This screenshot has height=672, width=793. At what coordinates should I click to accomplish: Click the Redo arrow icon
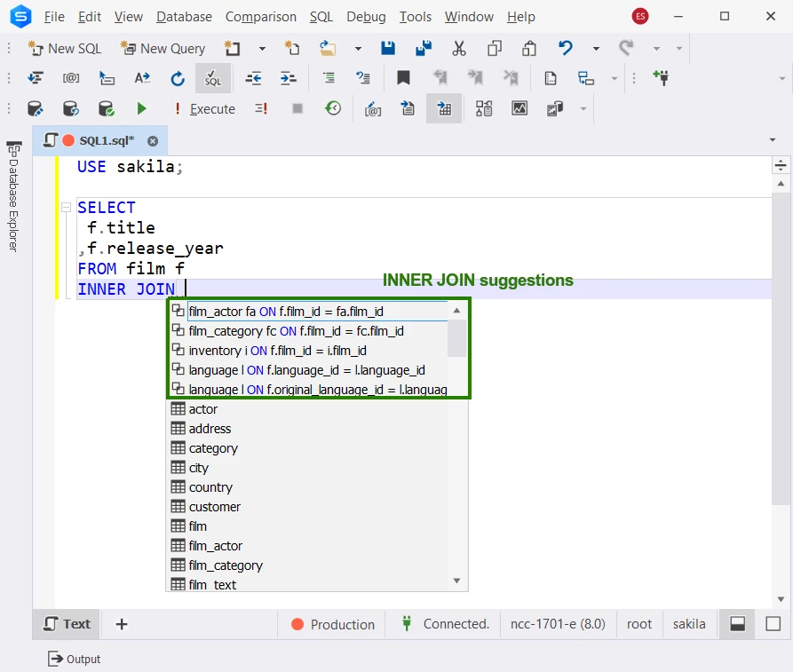(626, 49)
